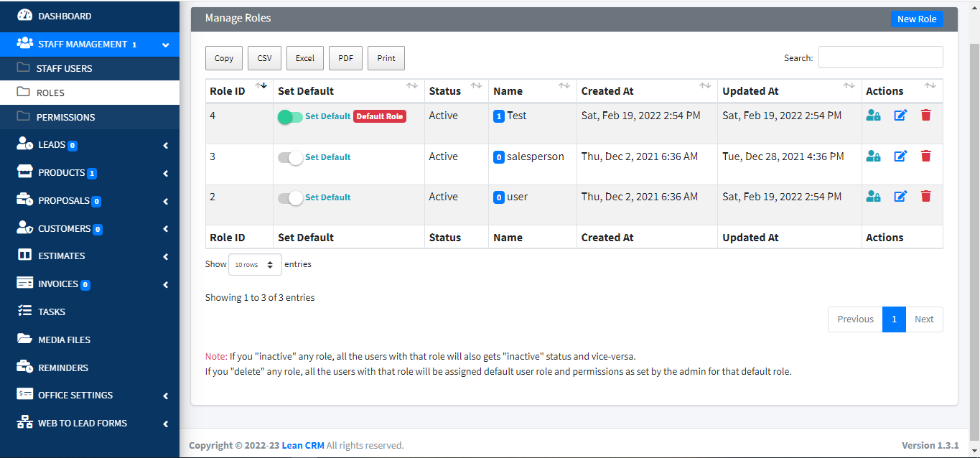Toggle Set Default off for role 4

290,115
